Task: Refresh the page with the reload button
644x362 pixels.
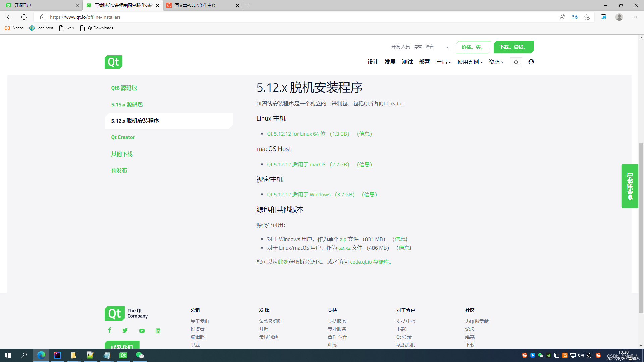Action: pyautogui.click(x=24, y=17)
